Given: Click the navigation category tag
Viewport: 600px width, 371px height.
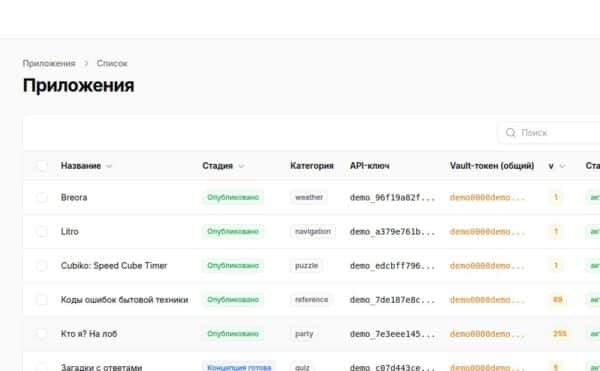Looking at the screenshot, I should (x=313, y=231).
